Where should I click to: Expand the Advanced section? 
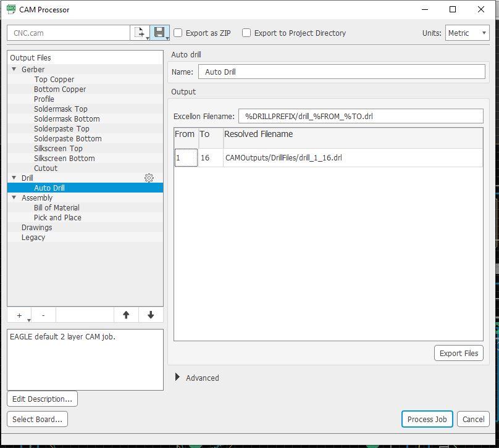click(x=177, y=377)
